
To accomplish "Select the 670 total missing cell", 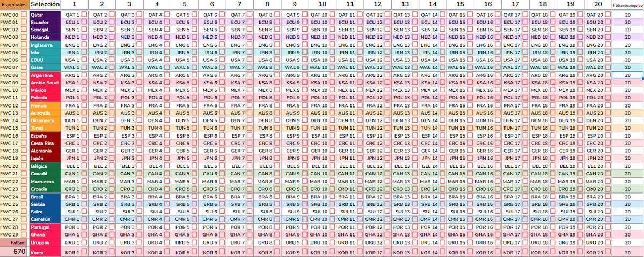I will [x=14, y=252].
